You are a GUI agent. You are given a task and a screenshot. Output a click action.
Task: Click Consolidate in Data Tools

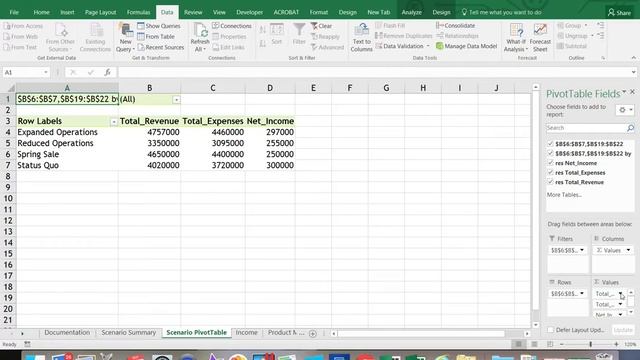tap(456, 25)
